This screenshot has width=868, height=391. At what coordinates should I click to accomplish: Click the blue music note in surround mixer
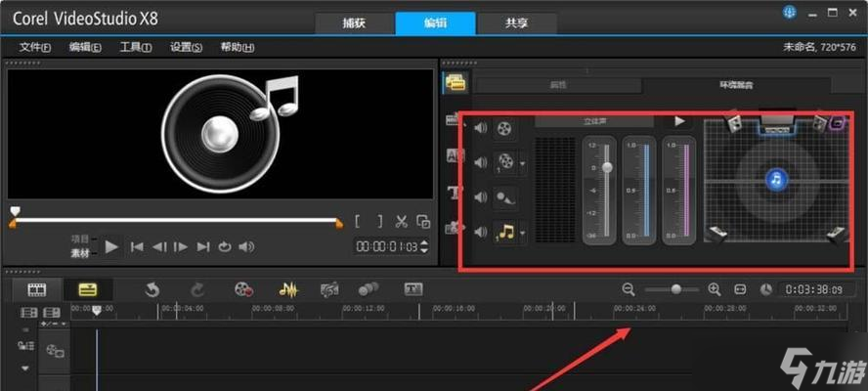pyautogui.click(x=776, y=180)
